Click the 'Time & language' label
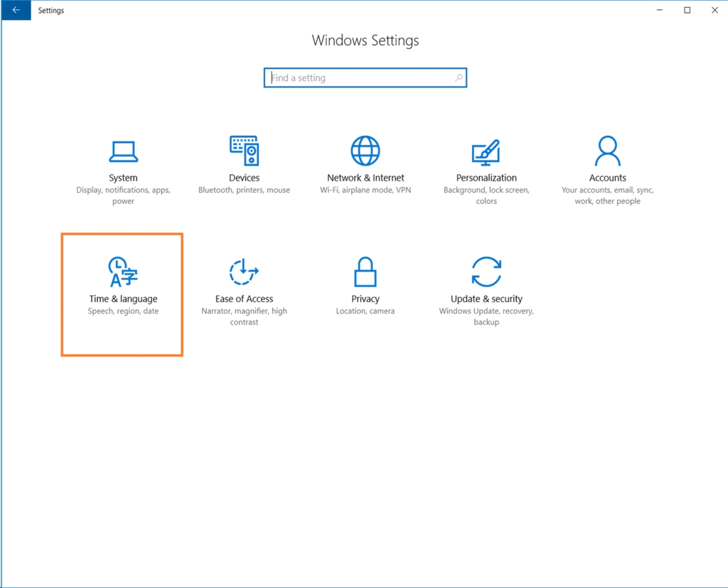 tap(123, 299)
